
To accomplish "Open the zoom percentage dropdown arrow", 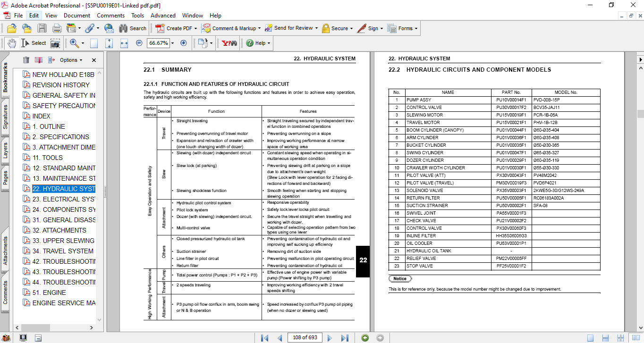I will click(173, 43).
